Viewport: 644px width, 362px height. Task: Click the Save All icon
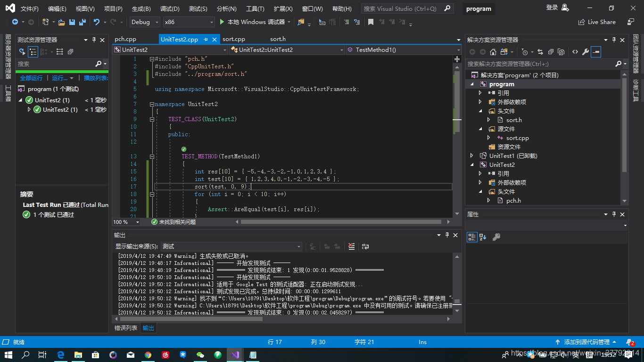coord(83,22)
